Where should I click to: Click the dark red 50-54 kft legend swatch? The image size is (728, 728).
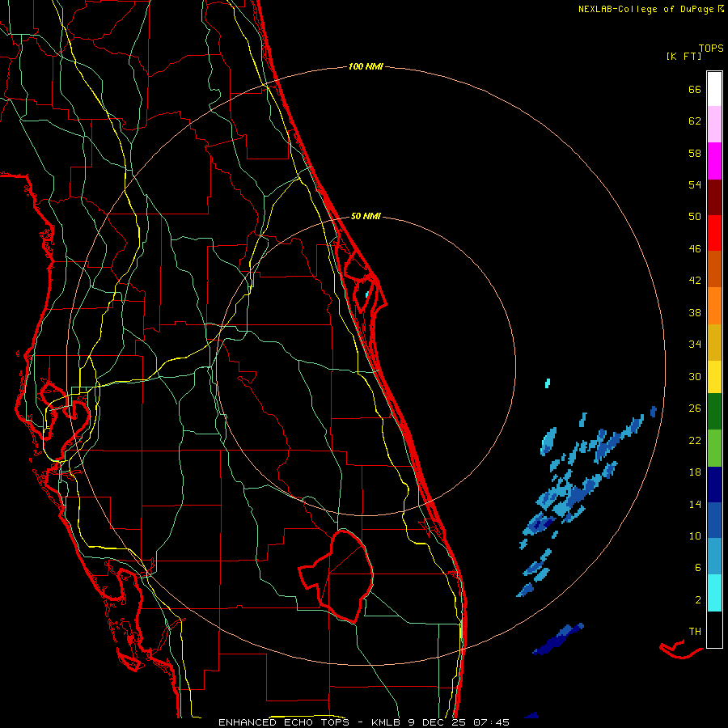(x=714, y=197)
